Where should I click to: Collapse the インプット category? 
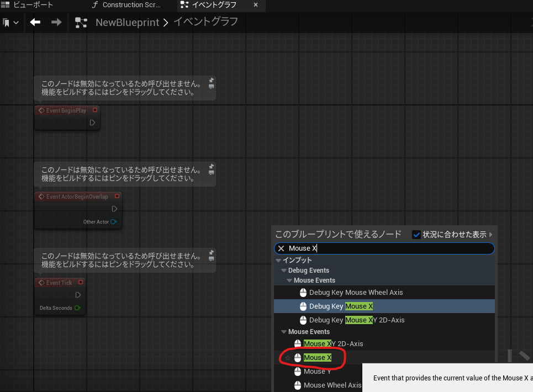coord(278,260)
